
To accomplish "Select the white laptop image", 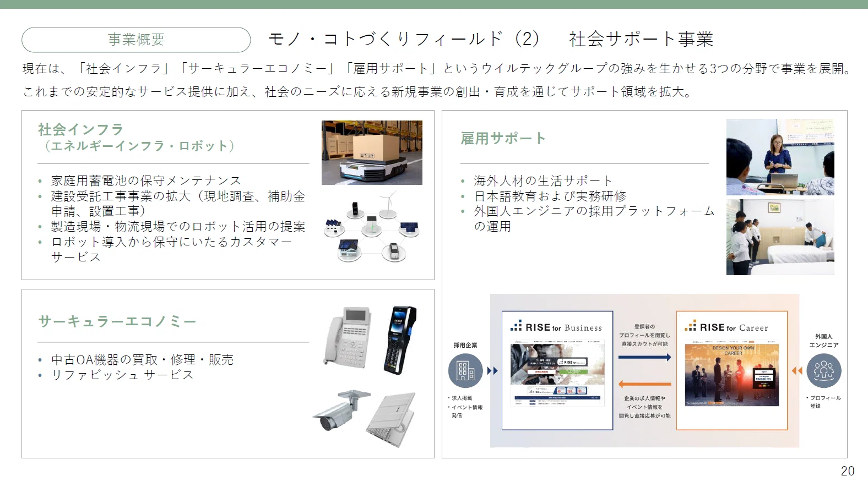I will (x=392, y=420).
